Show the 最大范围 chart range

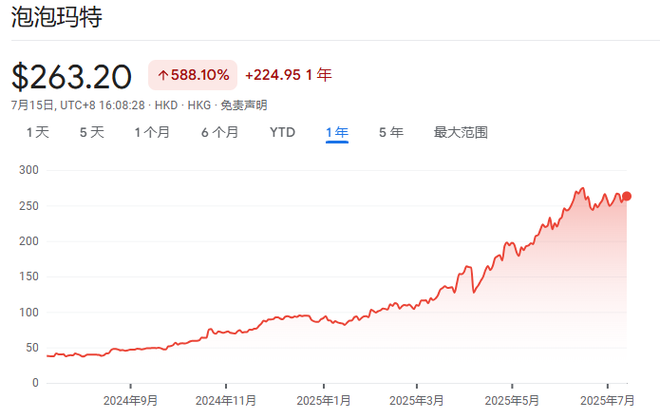[460, 132]
